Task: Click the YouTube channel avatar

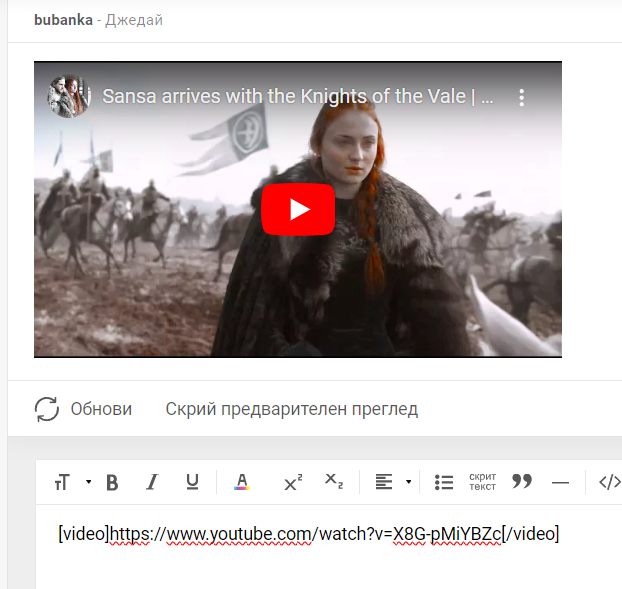Action: pyautogui.click(x=70, y=97)
